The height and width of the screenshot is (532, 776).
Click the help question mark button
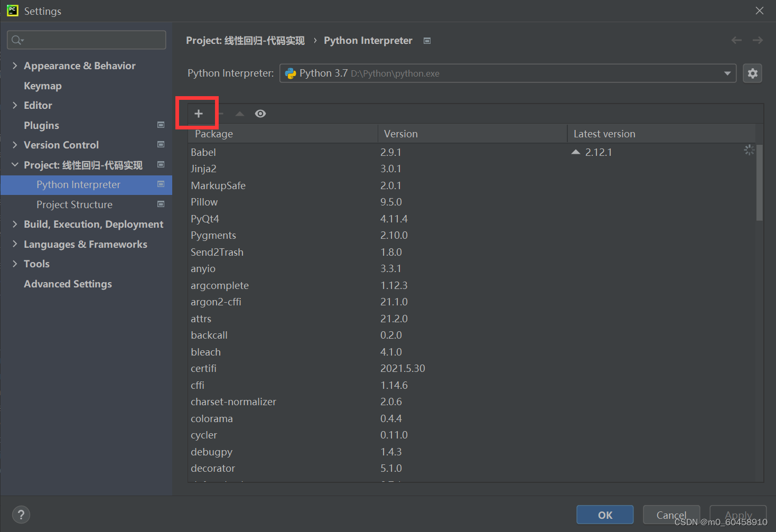(21, 515)
